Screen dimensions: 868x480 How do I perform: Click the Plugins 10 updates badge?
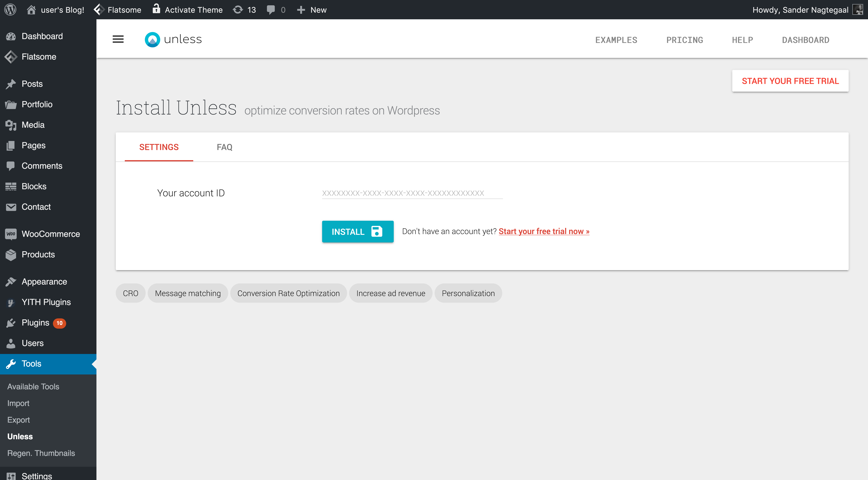click(59, 323)
